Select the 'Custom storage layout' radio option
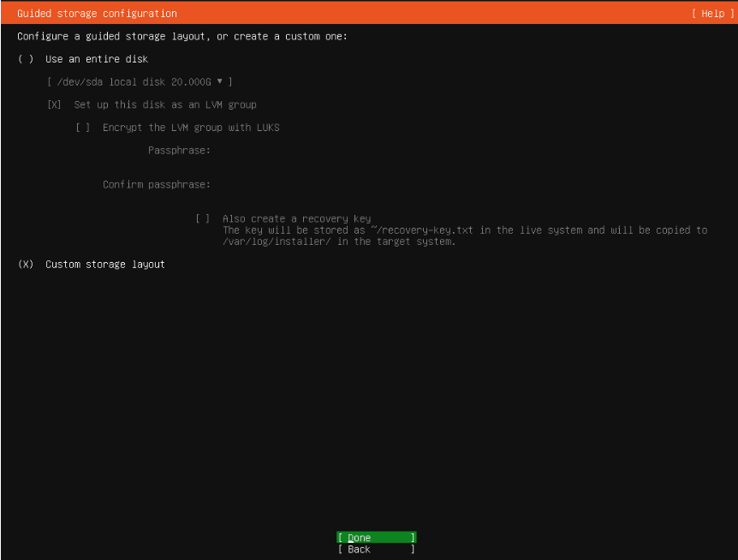Image resolution: width=738 pixels, height=560 pixels. tap(26, 265)
